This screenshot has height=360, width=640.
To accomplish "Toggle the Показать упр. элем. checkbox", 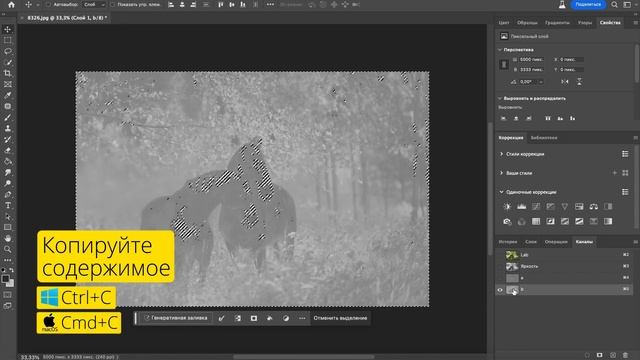I will click(x=112, y=4).
